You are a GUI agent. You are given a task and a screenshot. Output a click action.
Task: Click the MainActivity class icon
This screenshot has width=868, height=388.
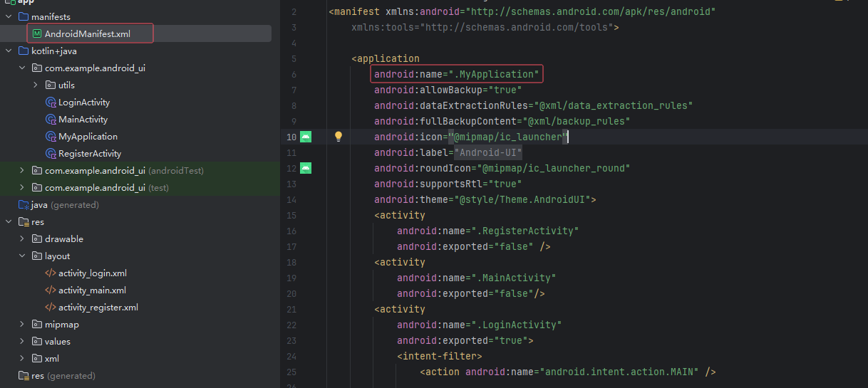click(x=51, y=120)
